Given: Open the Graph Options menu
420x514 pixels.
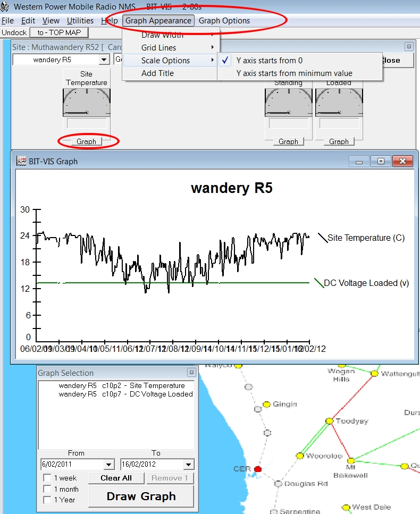Looking at the screenshot, I should click(x=224, y=21).
